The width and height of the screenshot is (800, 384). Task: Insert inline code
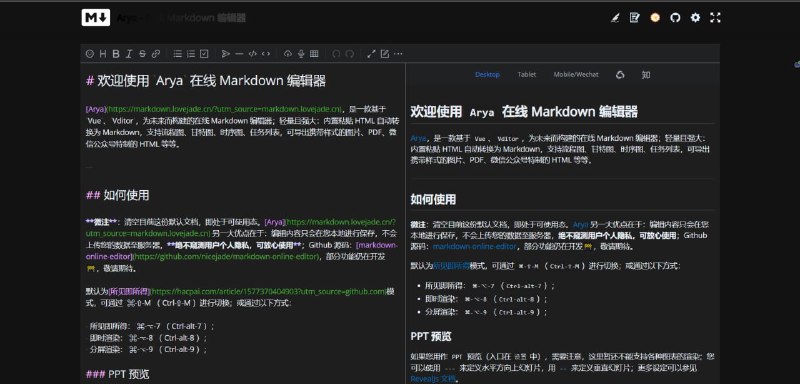tap(266, 54)
